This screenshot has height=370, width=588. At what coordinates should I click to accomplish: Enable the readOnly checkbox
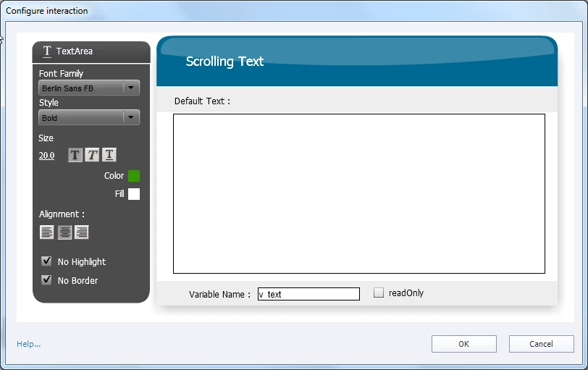pos(379,293)
